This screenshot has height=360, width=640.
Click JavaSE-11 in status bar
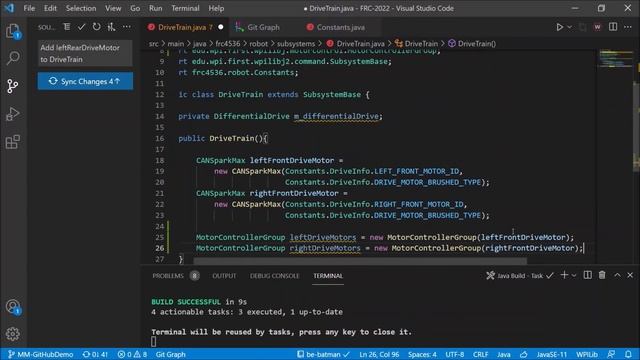click(x=551, y=354)
